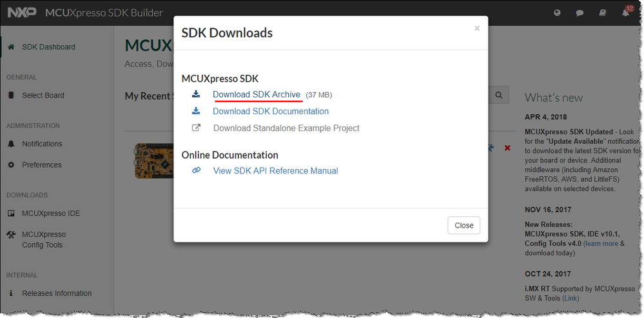Follow the '(Link)' in i.MX RT news
Viewport: 644px width, 318px height.
(x=571, y=298)
